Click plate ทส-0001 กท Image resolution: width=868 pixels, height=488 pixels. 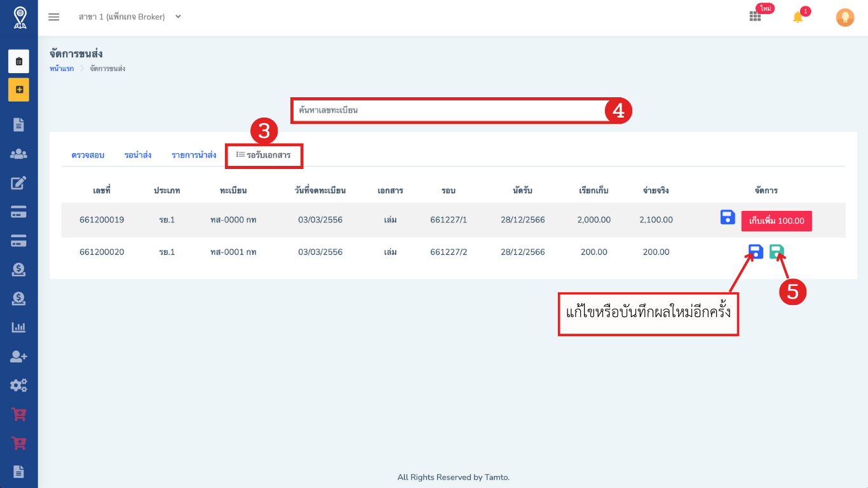[x=233, y=252]
